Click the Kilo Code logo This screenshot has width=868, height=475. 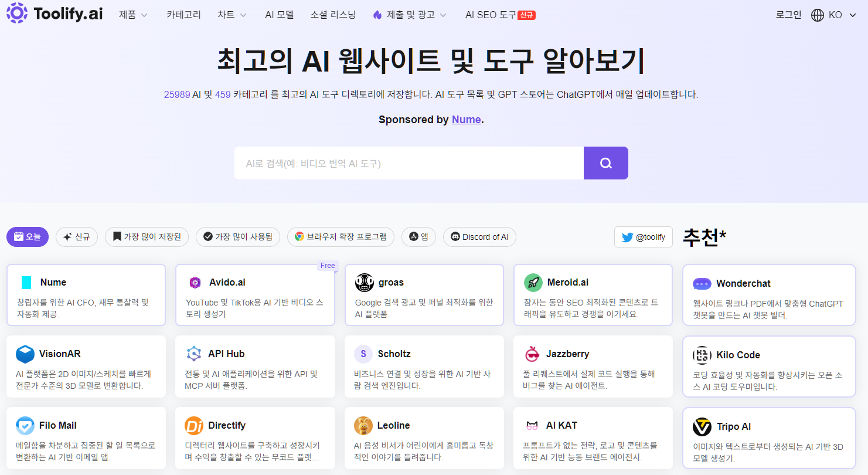coord(702,355)
